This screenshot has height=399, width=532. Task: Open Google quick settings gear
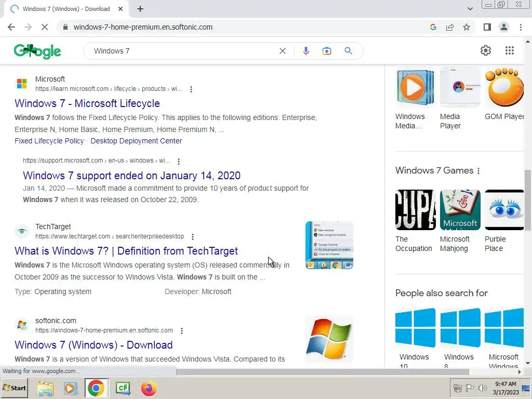pyautogui.click(x=486, y=50)
